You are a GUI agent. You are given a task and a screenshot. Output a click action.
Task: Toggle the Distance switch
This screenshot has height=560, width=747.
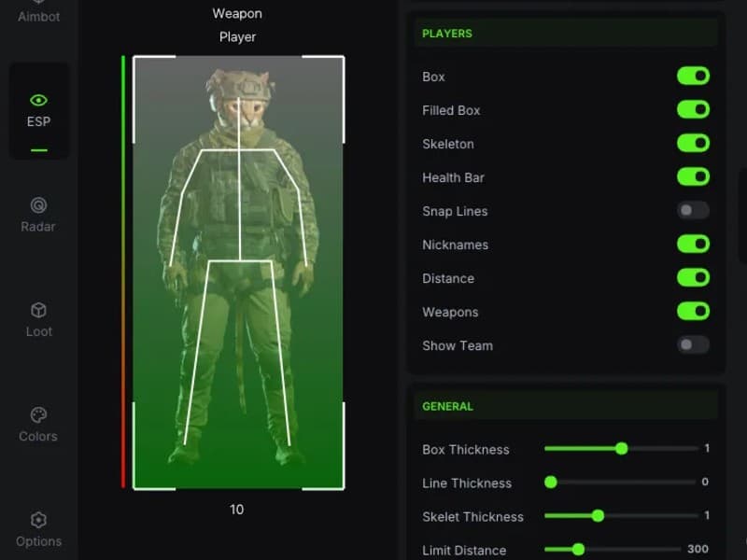point(693,277)
